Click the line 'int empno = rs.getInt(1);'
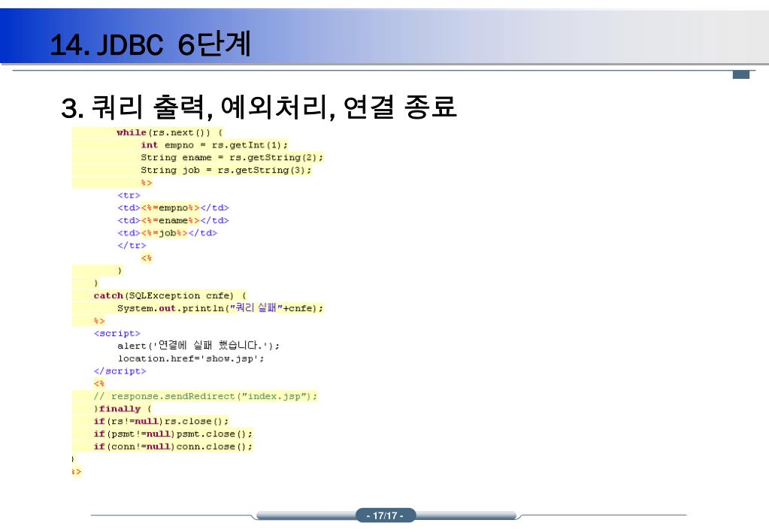 tap(214, 145)
